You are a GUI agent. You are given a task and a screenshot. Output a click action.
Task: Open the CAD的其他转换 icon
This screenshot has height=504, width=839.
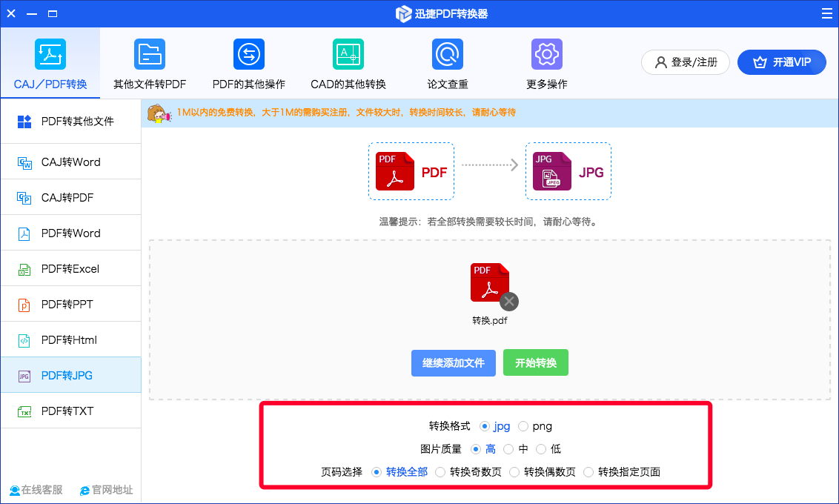(348, 54)
